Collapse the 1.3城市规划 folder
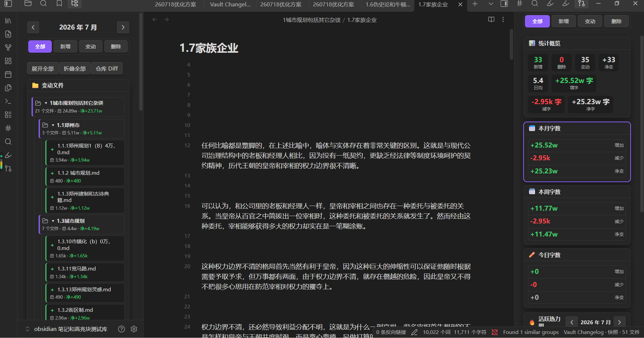644x338 pixels. click(53, 221)
